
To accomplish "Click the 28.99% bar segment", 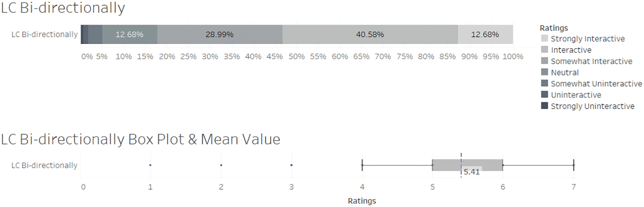I will (220, 34).
